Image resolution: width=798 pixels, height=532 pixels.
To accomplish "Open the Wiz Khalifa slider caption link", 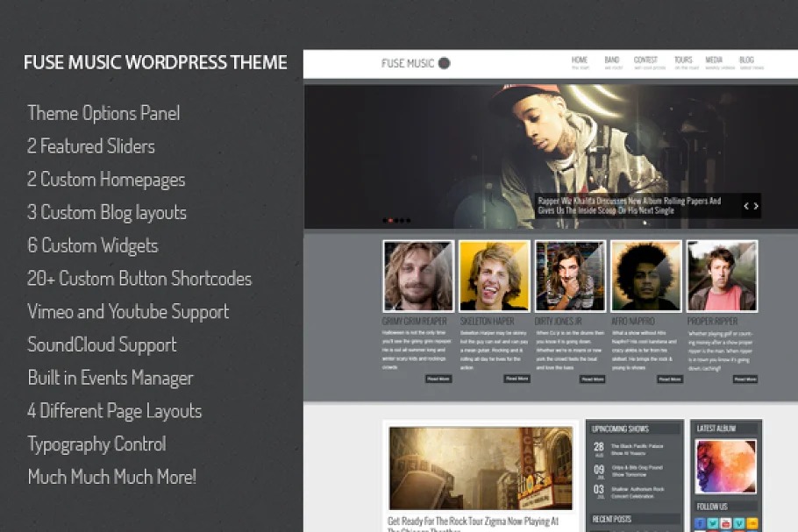I will (x=629, y=205).
